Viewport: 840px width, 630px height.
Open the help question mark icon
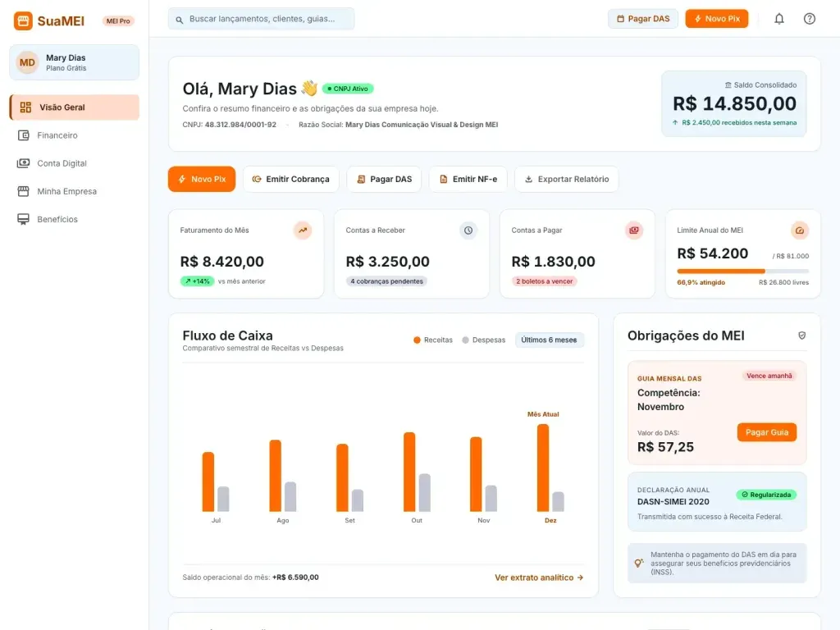pyautogui.click(x=810, y=19)
